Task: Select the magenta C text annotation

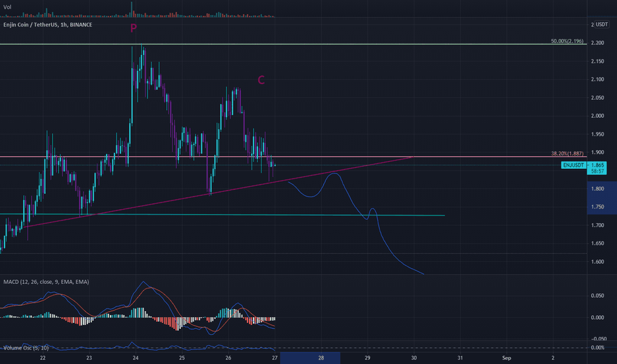Action: [x=261, y=80]
